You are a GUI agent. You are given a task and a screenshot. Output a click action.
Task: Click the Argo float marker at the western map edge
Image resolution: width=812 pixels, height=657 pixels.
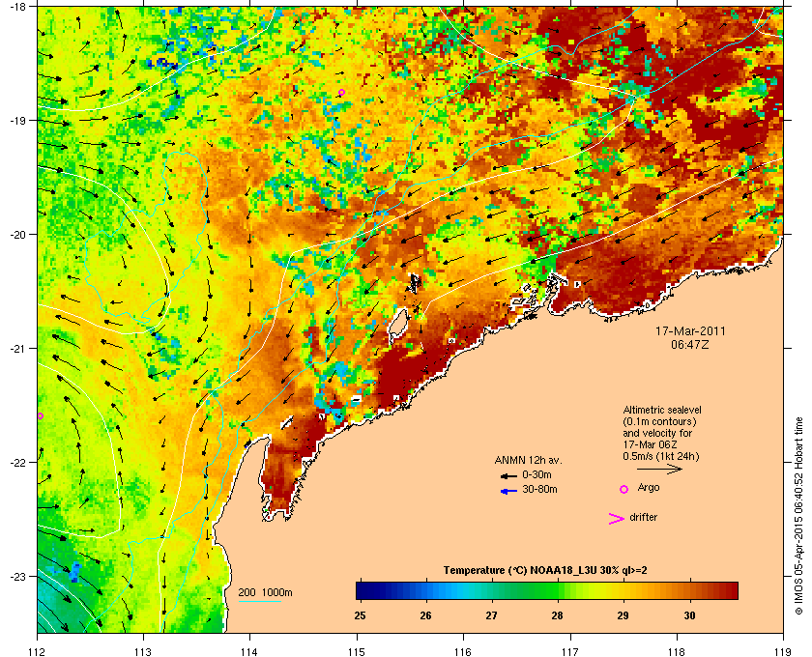click(x=40, y=415)
